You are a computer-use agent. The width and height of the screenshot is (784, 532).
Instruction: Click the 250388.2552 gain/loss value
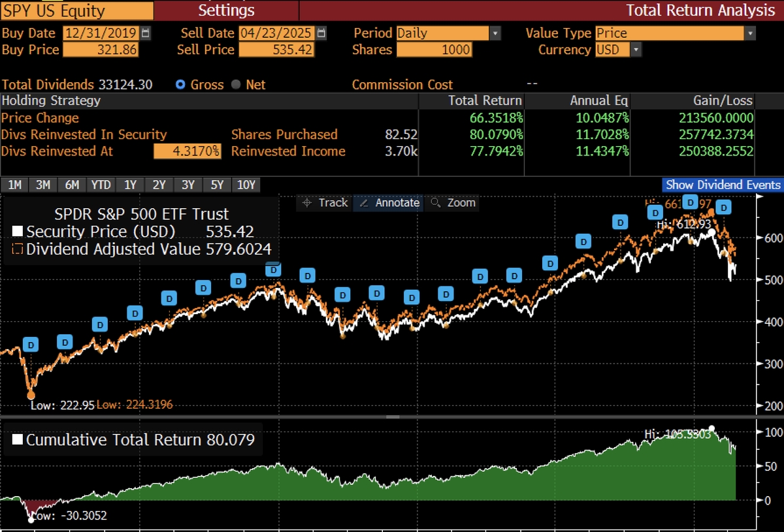[x=715, y=151]
